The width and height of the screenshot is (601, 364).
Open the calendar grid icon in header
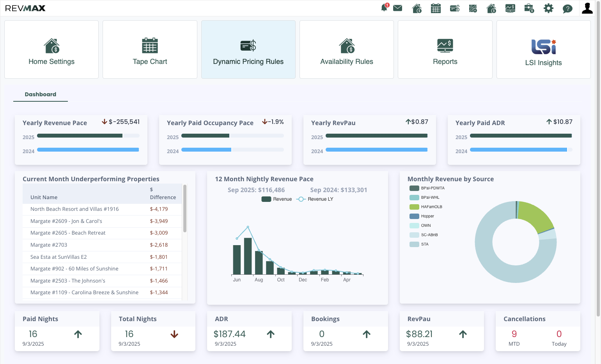click(x=436, y=8)
